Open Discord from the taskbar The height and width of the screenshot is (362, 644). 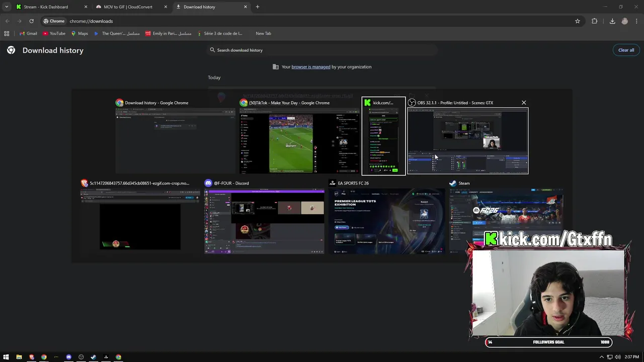point(69,357)
